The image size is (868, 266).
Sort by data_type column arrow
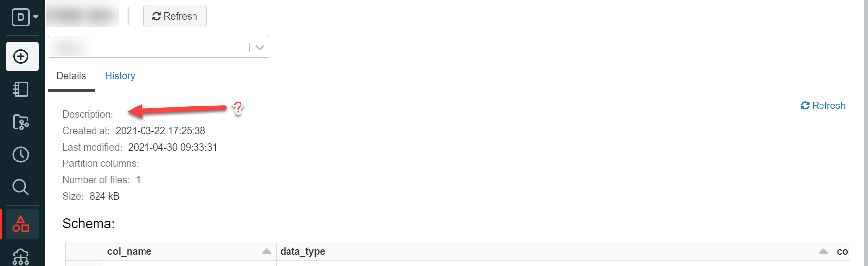(823, 251)
